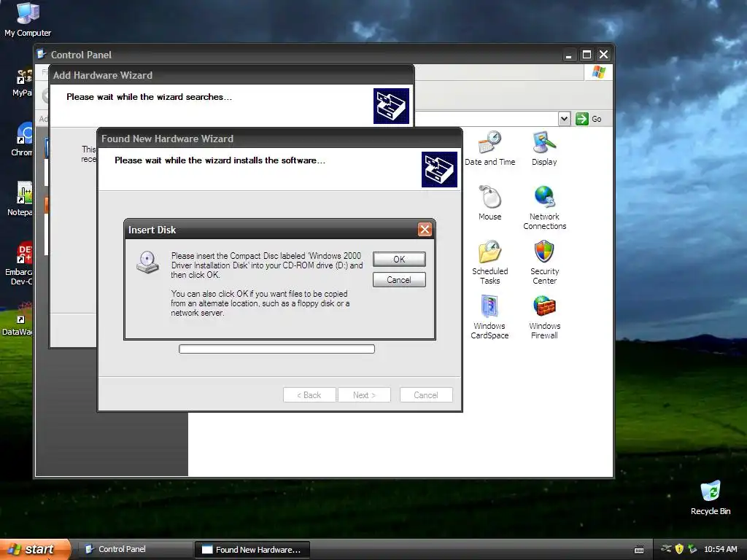Click the CD-ROM drive icon in Insert Disk
Image resolution: width=747 pixels, height=560 pixels.
tap(147, 262)
